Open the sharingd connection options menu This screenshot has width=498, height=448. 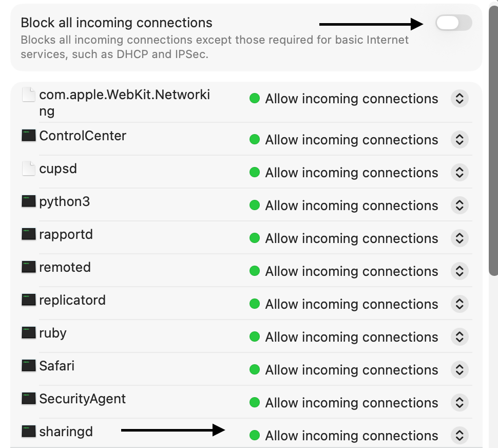click(459, 436)
